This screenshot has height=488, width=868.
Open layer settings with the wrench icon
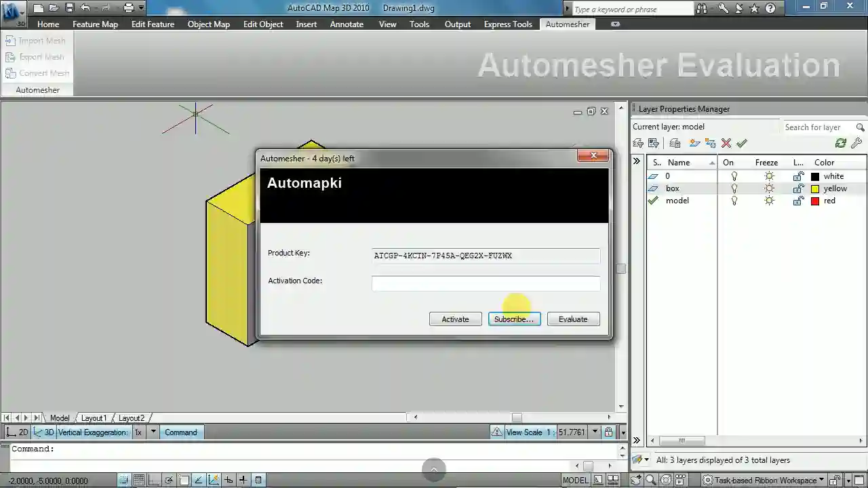[x=856, y=143]
